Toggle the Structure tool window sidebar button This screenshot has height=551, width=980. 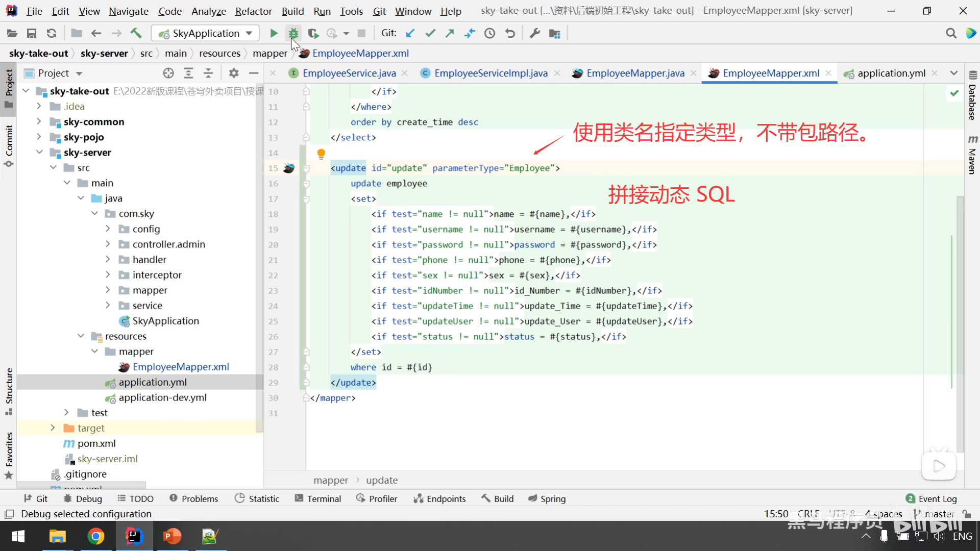pyautogui.click(x=9, y=390)
